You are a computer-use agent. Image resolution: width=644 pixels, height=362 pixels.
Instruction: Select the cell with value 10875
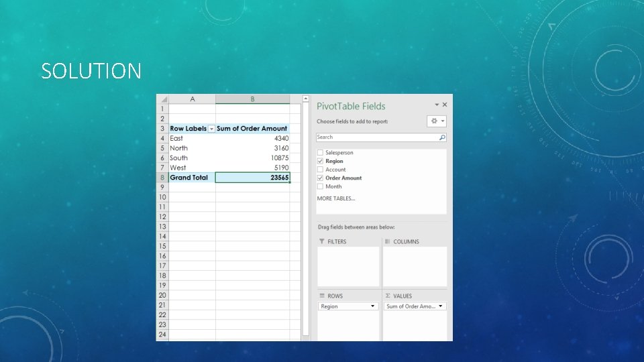253,158
